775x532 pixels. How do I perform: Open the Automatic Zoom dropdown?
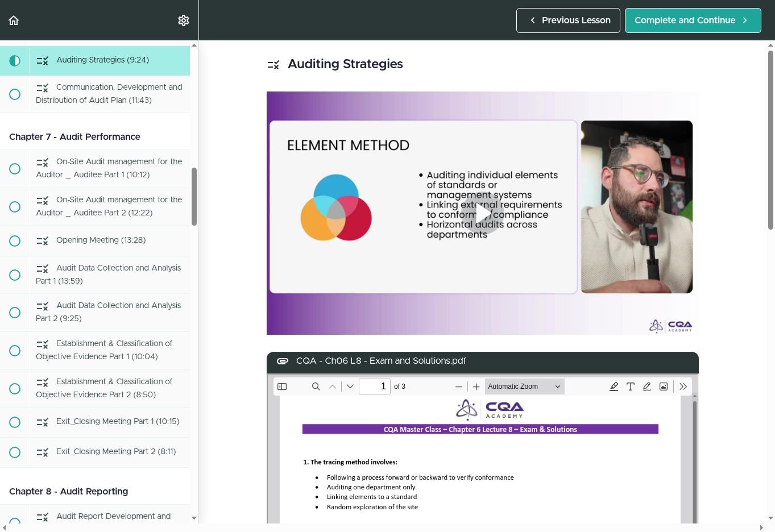[524, 386]
